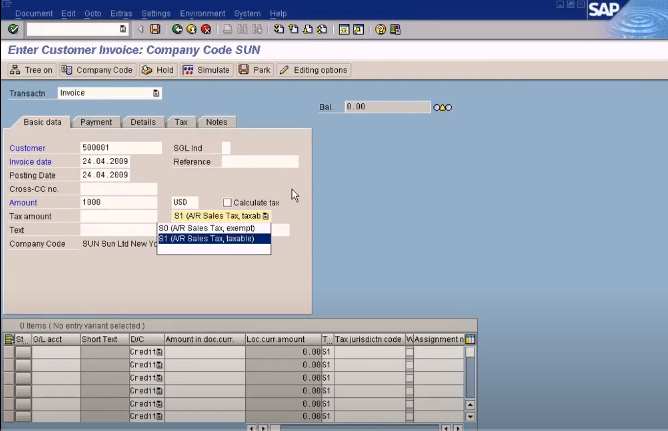Click the Find next icon
This screenshot has height=431, width=668.
click(257, 29)
